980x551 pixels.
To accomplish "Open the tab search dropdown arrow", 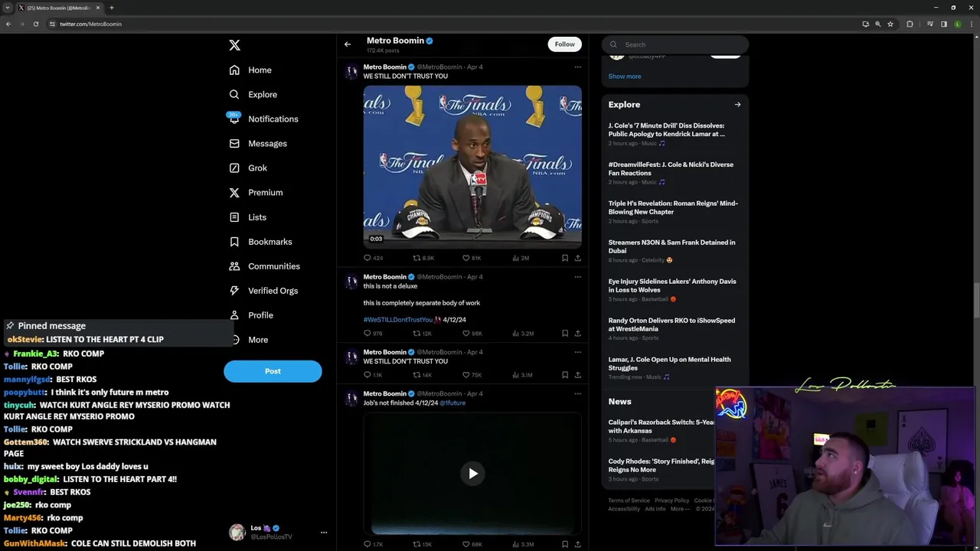I will coord(8,8).
